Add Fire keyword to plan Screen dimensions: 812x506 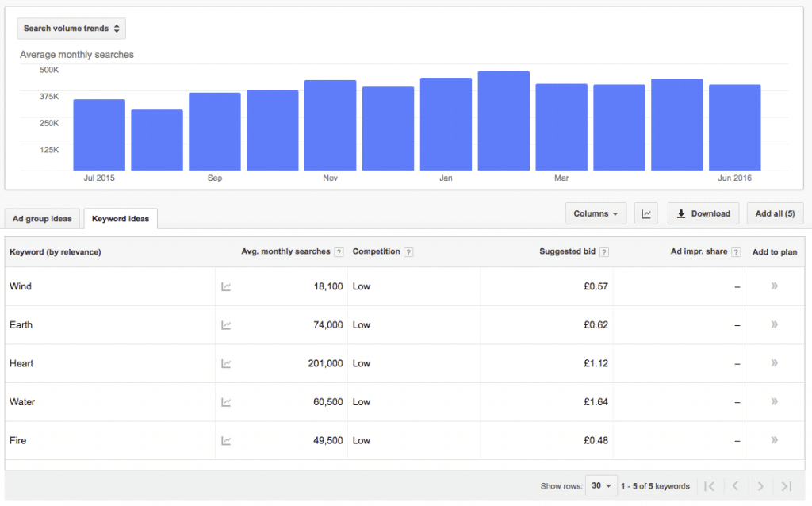coord(774,440)
